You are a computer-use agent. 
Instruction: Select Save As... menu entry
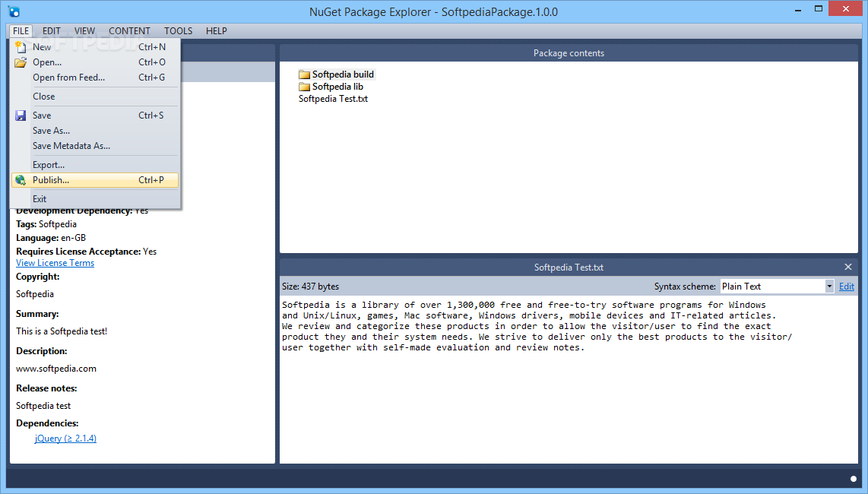[95, 131]
